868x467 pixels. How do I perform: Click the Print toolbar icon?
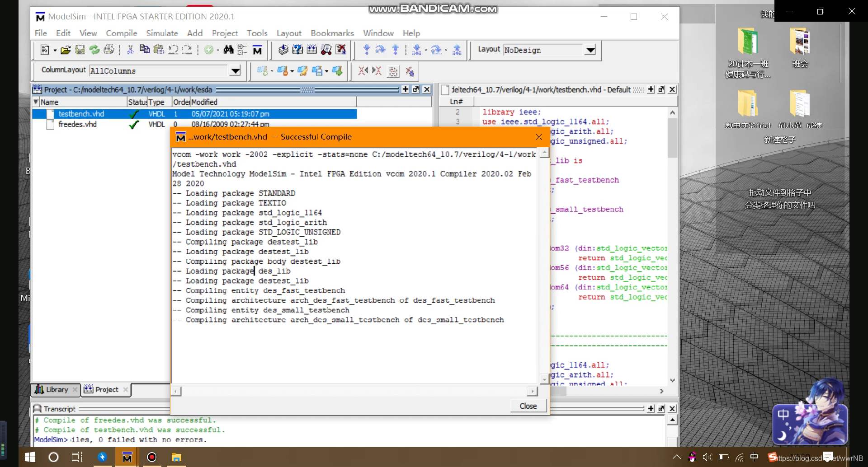(109, 50)
